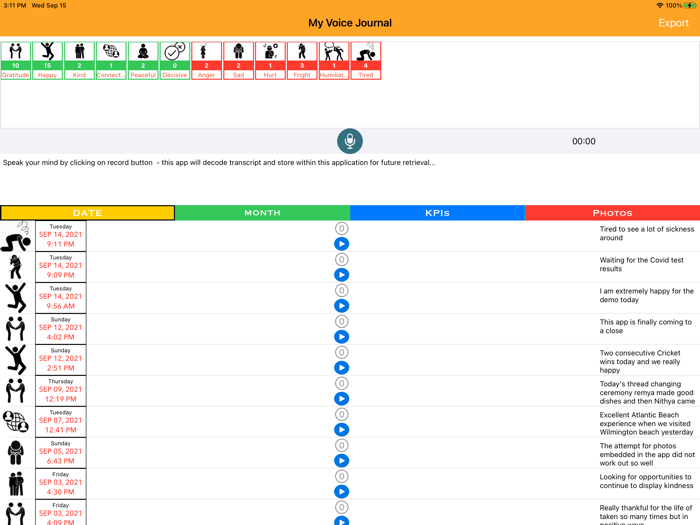Open entry "Excellent Atlantic Beach experience"
700x525 pixels.
(x=646, y=423)
